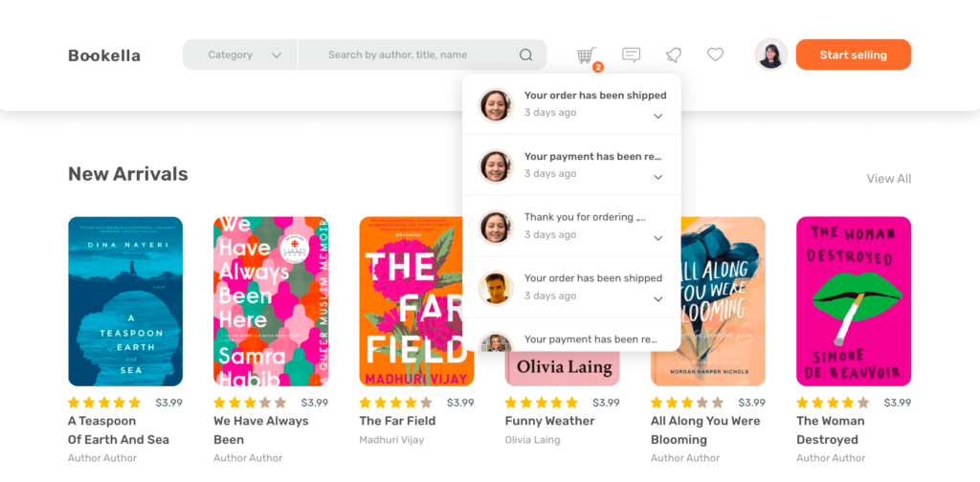Image resolution: width=980 pixels, height=482 pixels.
Task: Expand first 'Your payment has been re...' notification chevron
Action: point(657,177)
